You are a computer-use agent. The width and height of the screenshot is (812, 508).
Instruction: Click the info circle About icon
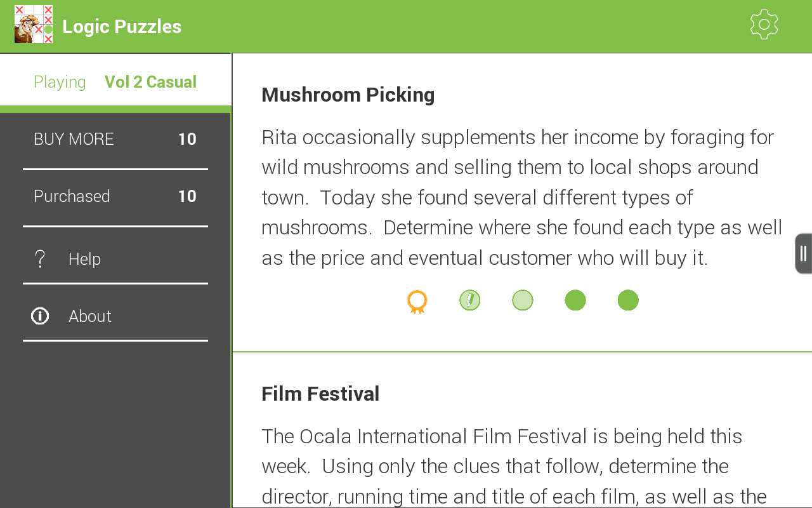click(40, 316)
